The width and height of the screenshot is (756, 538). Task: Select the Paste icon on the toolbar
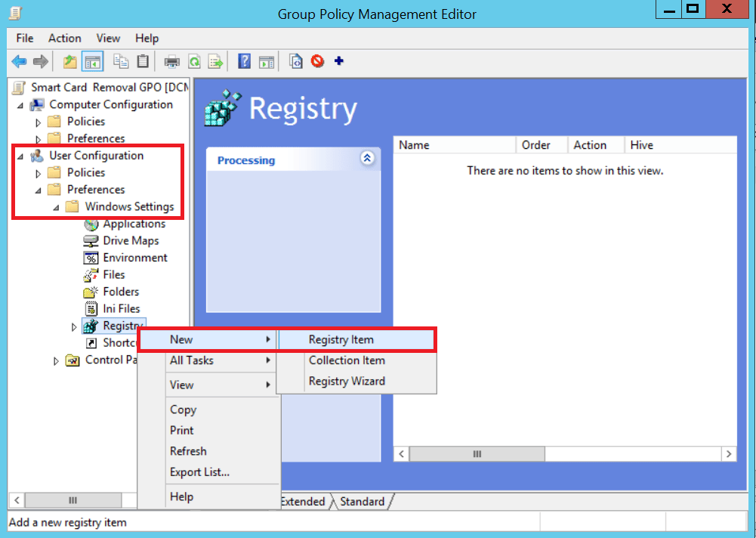tap(143, 60)
